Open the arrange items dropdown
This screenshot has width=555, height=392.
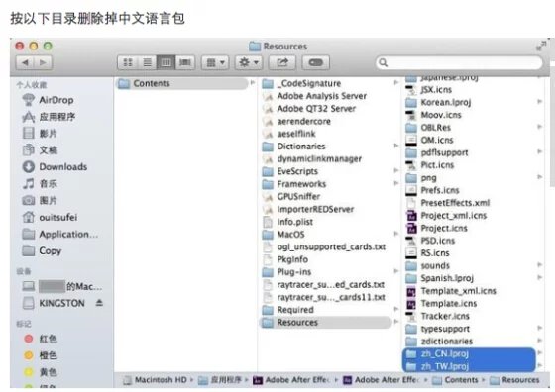click(215, 63)
